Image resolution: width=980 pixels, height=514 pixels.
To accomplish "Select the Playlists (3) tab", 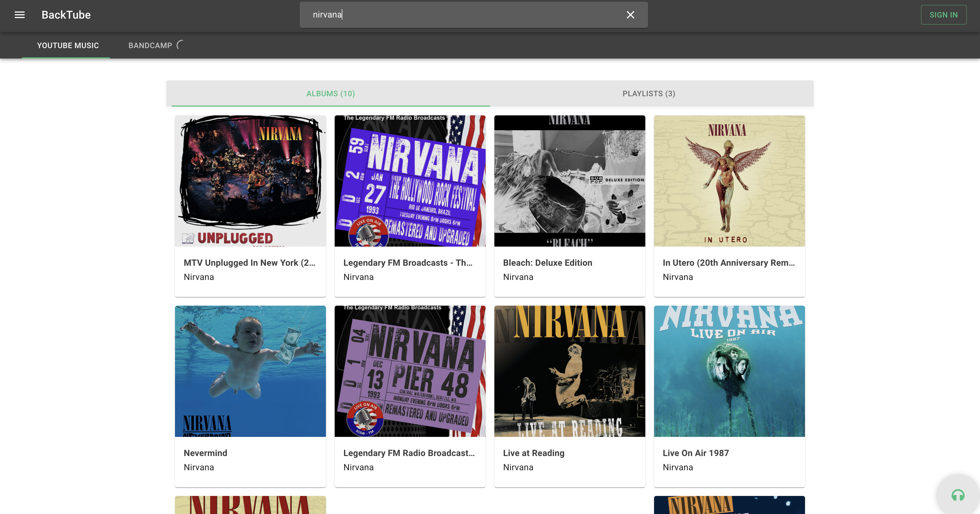I will point(649,94).
